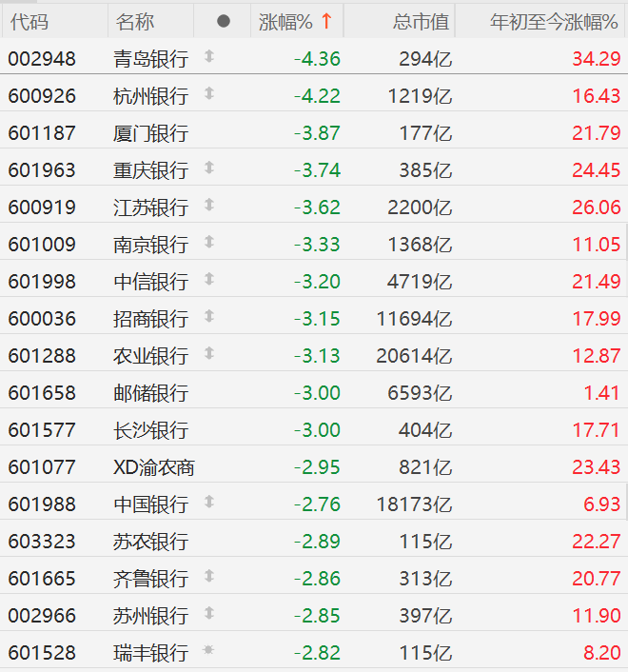This screenshot has width=628, height=672.
Task: Click the marker icon next to 江苏银行
Action: (209, 205)
